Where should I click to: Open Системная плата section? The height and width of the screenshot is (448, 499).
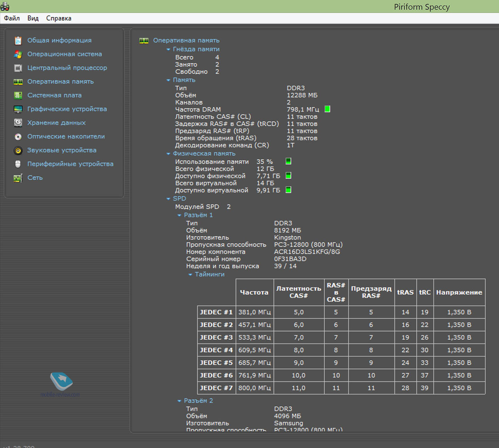(55, 95)
